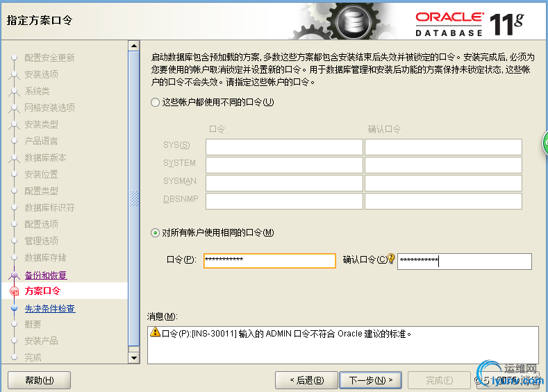Click the vertical scrollbar thumb in steps panel
The image size is (548, 392).
(134, 198)
